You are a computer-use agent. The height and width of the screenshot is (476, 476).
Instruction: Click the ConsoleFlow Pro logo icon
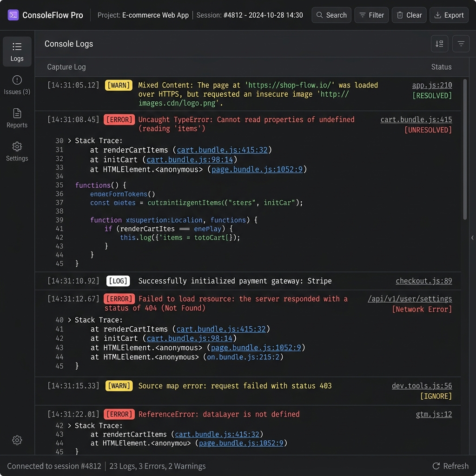[13, 15]
